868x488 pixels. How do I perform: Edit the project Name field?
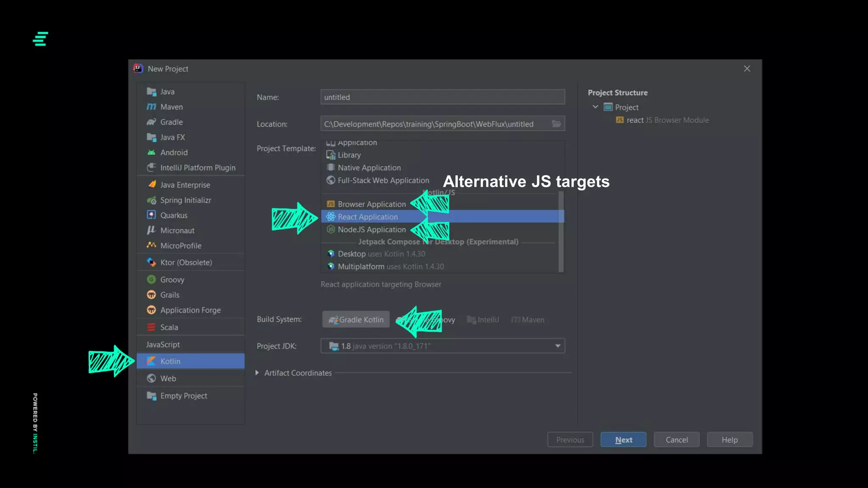[x=442, y=97]
